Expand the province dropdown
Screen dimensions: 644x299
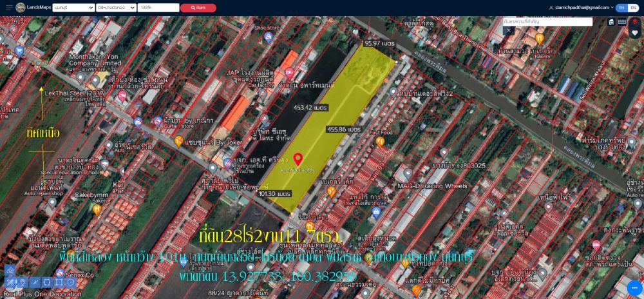pos(72,8)
